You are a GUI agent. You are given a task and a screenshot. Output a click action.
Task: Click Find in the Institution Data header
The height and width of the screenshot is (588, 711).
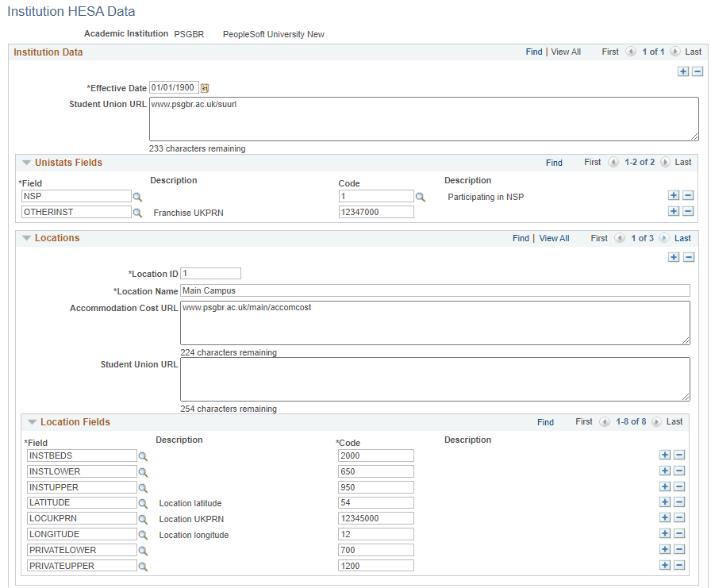(x=533, y=51)
